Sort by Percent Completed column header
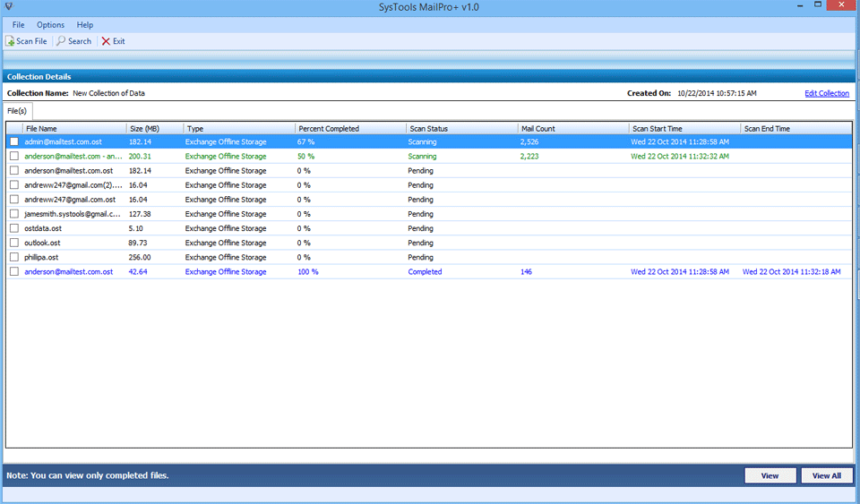The width and height of the screenshot is (860, 504). [350, 128]
